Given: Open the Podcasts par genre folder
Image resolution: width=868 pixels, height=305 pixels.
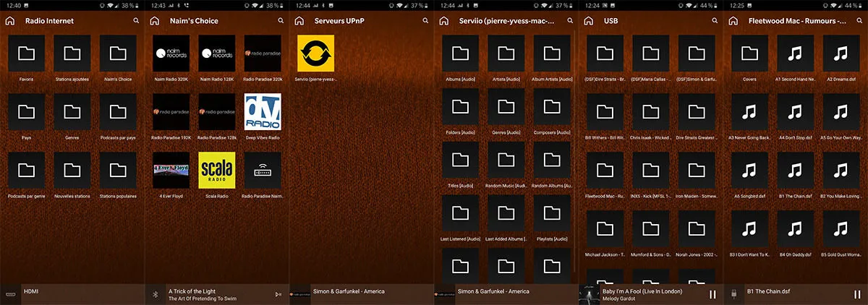Looking at the screenshot, I should point(27,170).
